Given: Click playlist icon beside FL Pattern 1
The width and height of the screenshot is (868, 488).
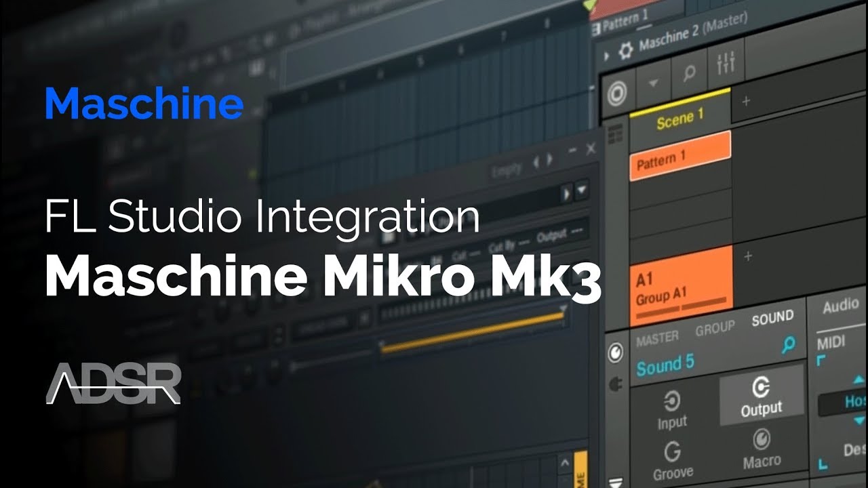Looking at the screenshot, I should click(x=595, y=30).
